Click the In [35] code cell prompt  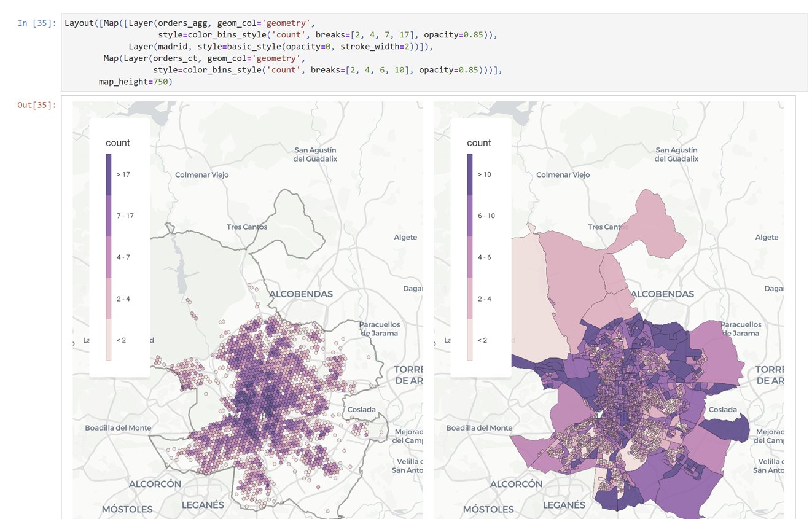37,23
